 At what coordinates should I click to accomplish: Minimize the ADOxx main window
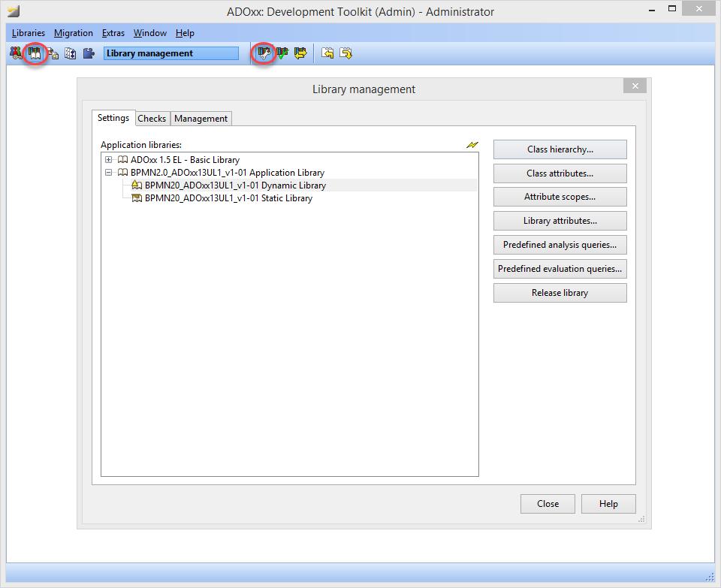coord(652,10)
